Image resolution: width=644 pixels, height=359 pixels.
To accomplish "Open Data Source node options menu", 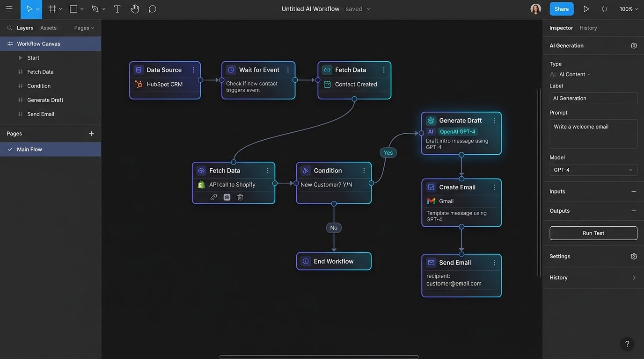I will [x=193, y=70].
